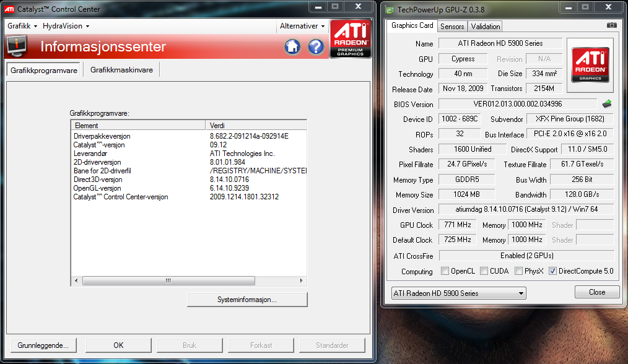Click the Verdi column header

tap(256, 125)
